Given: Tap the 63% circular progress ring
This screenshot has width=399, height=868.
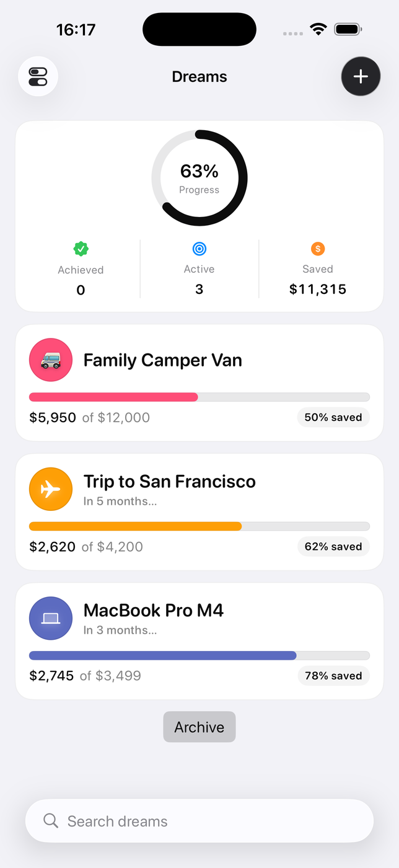Looking at the screenshot, I should [199, 178].
